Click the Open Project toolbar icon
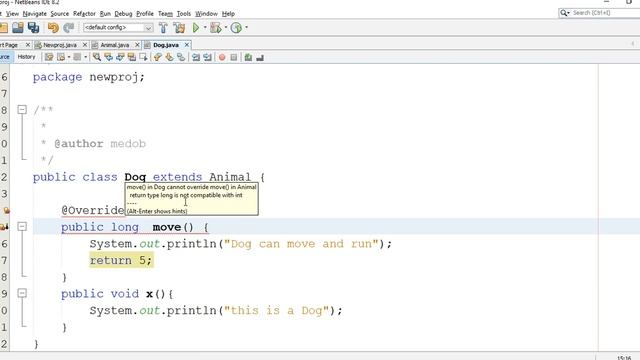This screenshot has width=640, height=360. coord(18,27)
